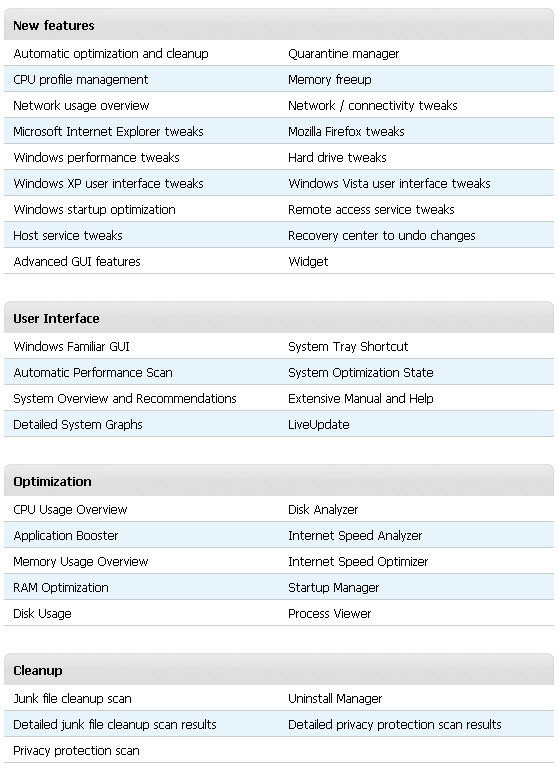Click Privacy protection scan entry

76,751
